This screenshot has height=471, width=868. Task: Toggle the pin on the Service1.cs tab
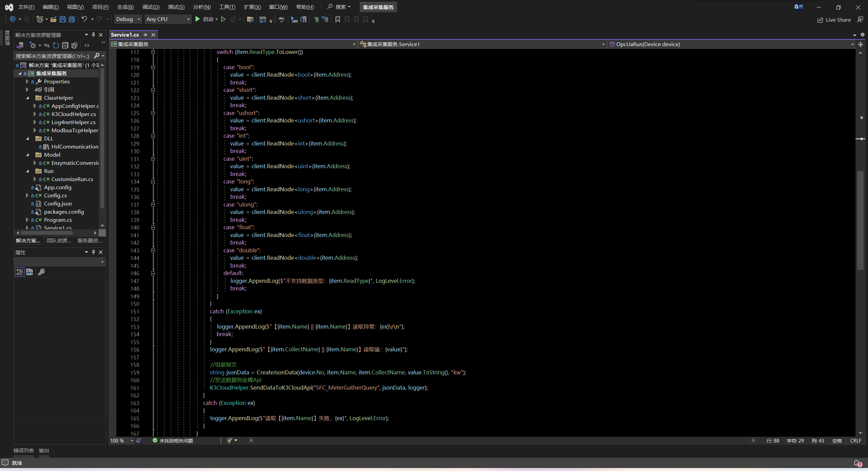[x=145, y=35]
